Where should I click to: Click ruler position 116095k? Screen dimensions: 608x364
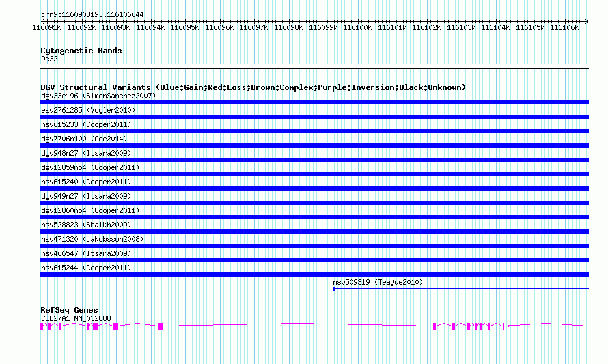[x=184, y=27]
